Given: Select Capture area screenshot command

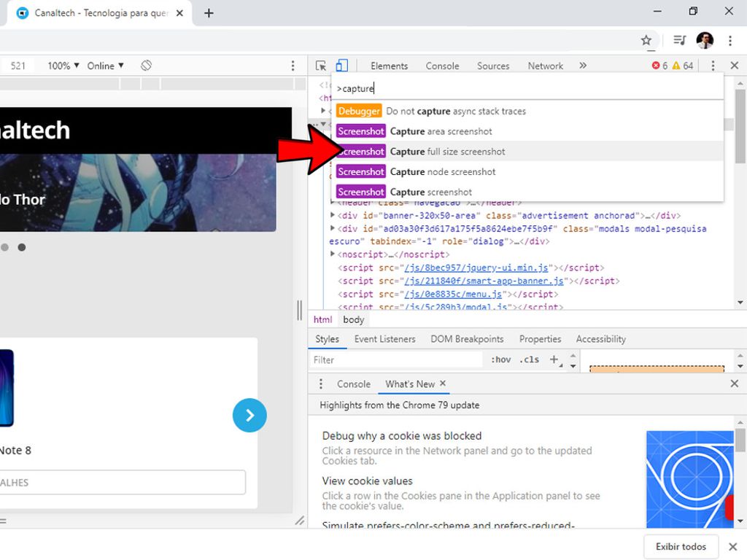Looking at the screenshot, I should coord(527,131).
